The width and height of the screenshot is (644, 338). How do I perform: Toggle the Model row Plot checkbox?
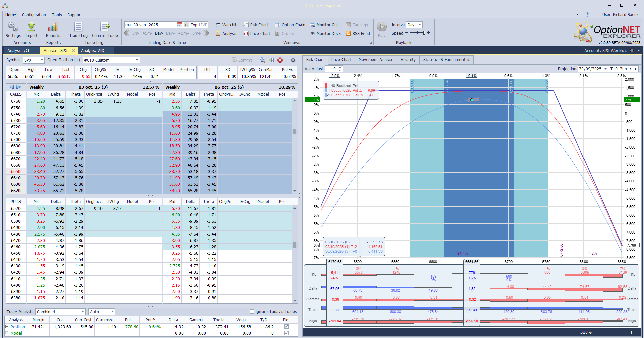tap(286, 333)
